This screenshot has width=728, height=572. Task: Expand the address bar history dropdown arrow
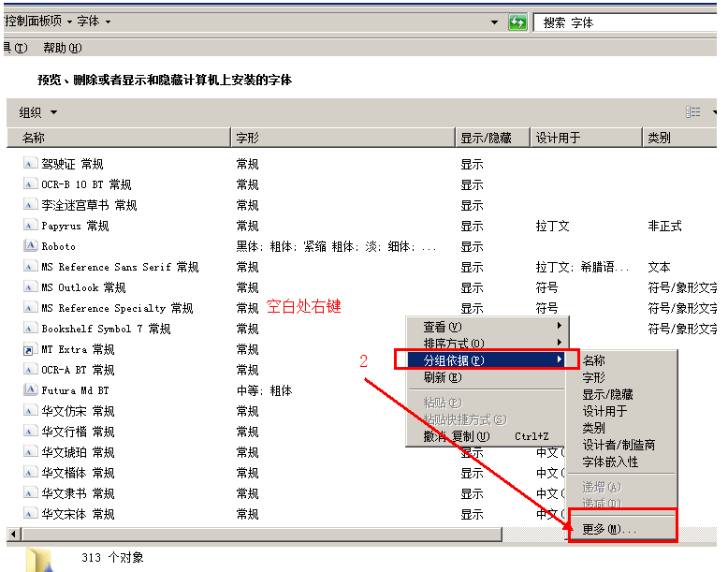(494, 22)
